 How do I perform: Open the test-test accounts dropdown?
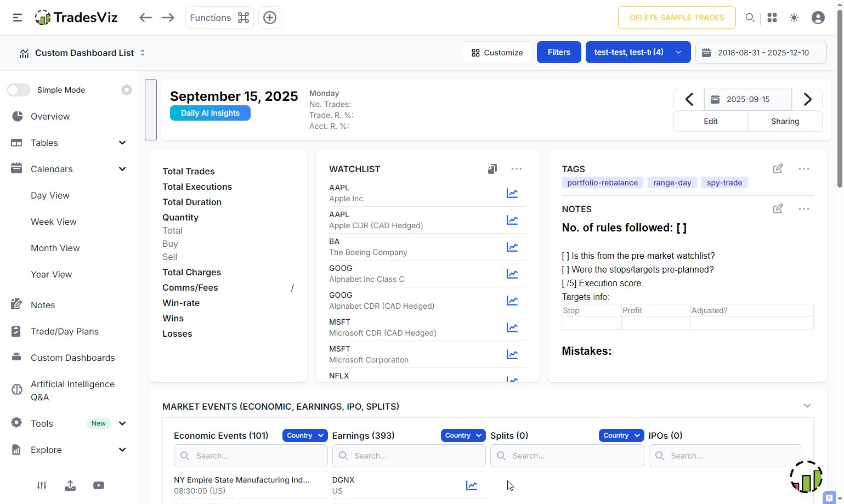638,53
